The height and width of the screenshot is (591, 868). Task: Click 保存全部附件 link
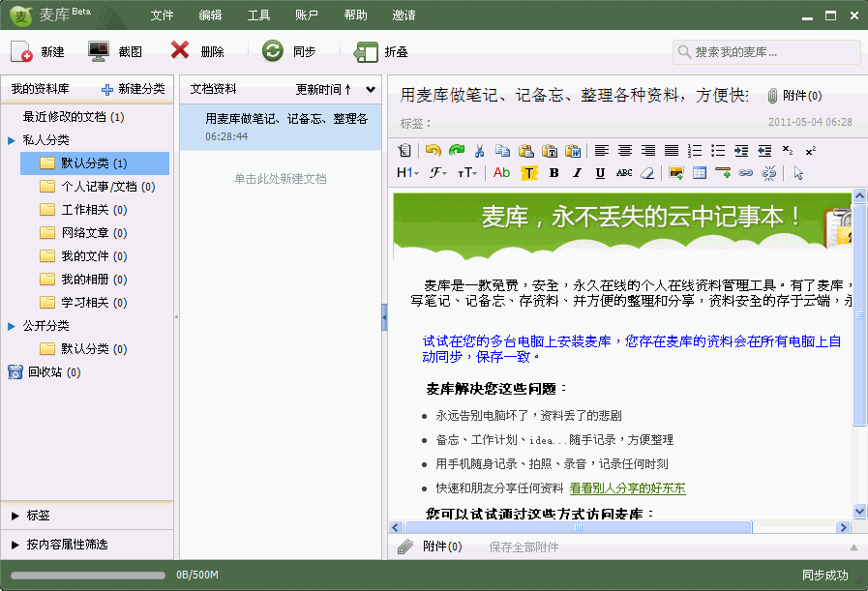(x=524, y=547)
